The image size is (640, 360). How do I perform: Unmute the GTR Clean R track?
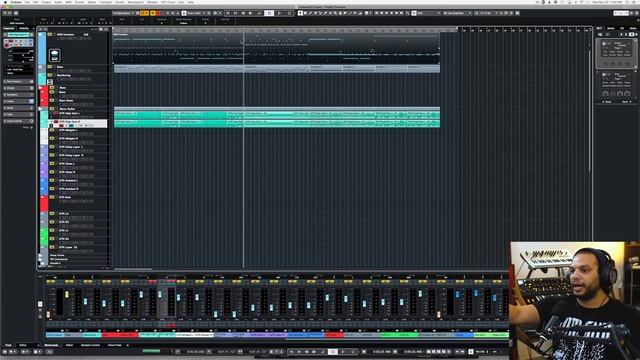coord(52,172)
